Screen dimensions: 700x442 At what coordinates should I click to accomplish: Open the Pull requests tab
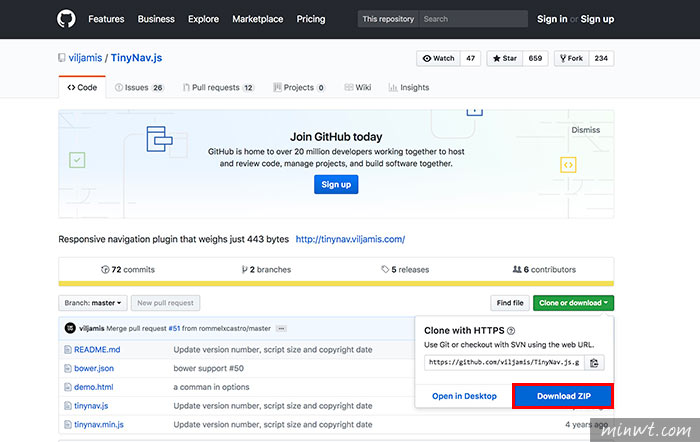click(218, 88)
